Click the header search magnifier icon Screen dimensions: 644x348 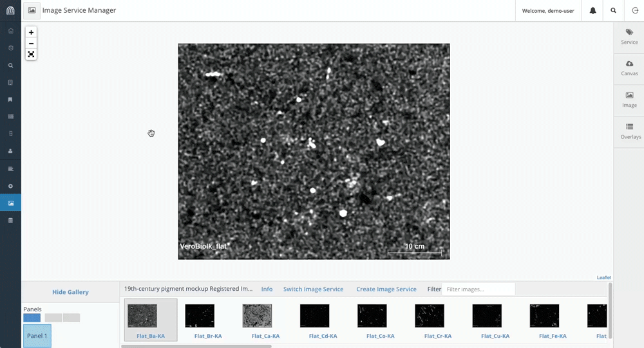tap(613, 11)
